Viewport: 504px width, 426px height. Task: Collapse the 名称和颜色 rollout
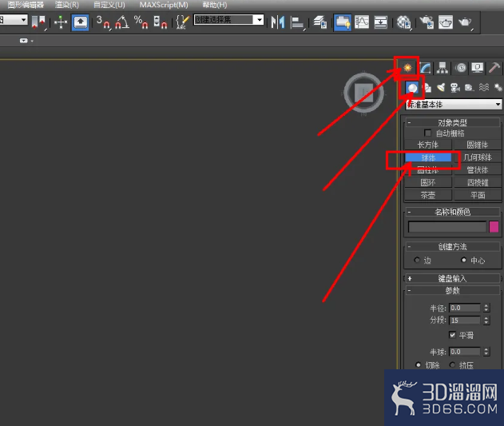click(x=452, y=212)
